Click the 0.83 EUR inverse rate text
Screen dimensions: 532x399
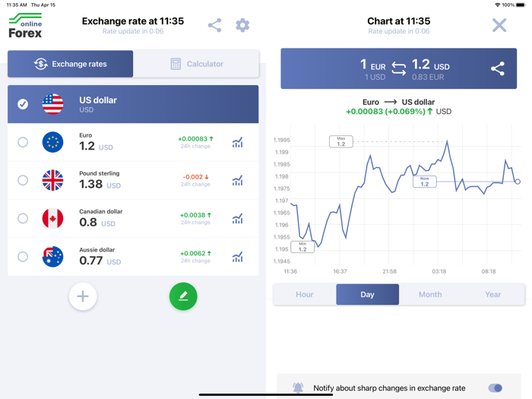(x=428, y=77)
